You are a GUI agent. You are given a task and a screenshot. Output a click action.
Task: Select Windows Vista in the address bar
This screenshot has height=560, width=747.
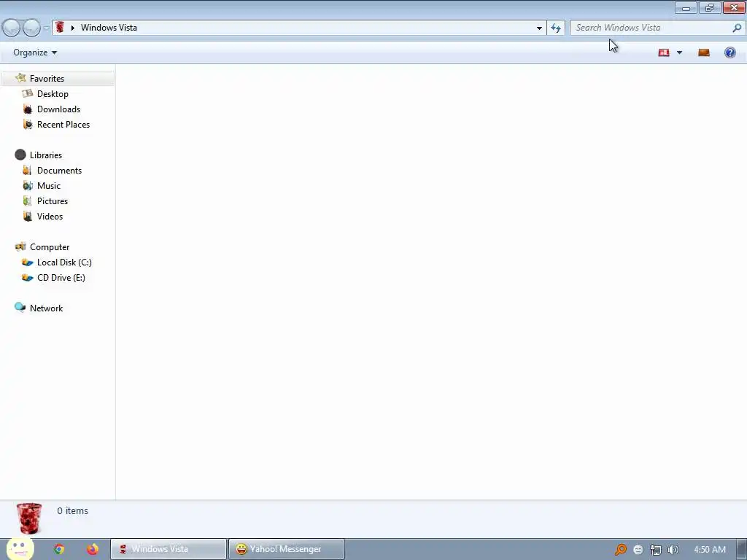pyautogui.click(x=109, y=28)
